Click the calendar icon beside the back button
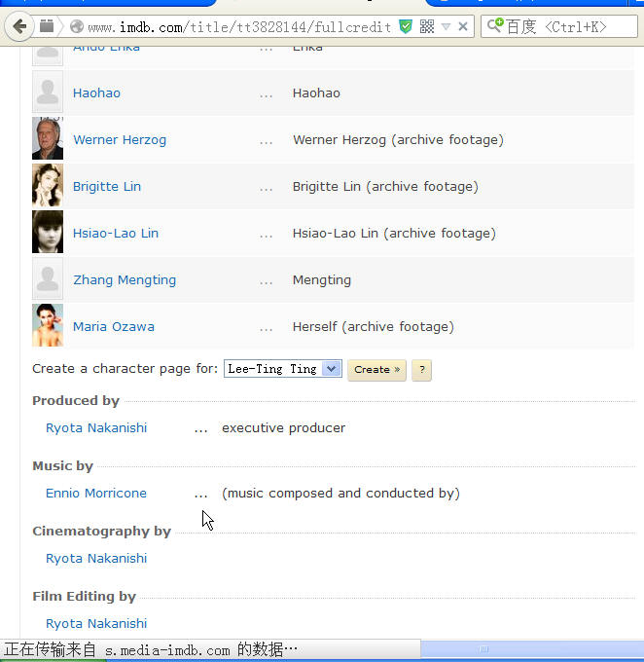Viewport: 644px width, 662px height. tap(47, 26)
